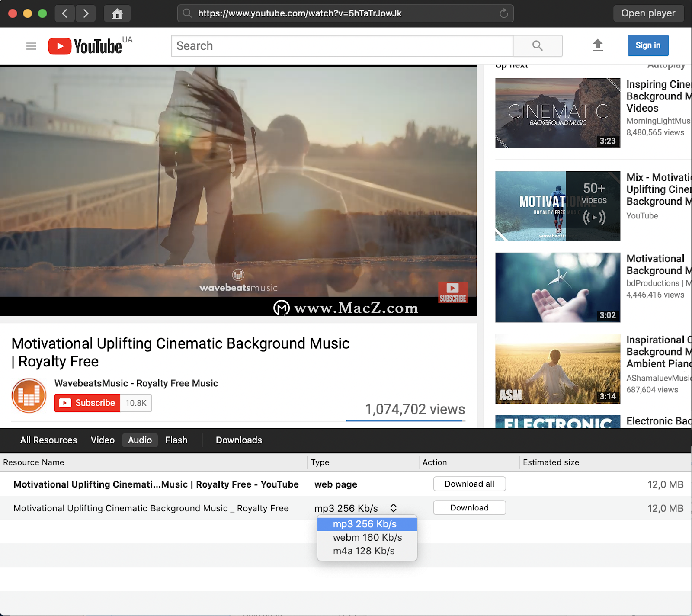Image resolution: width=692 pixels, height=616 pixels.
Task: Select the Audio tab
Action: coord(140,440)
